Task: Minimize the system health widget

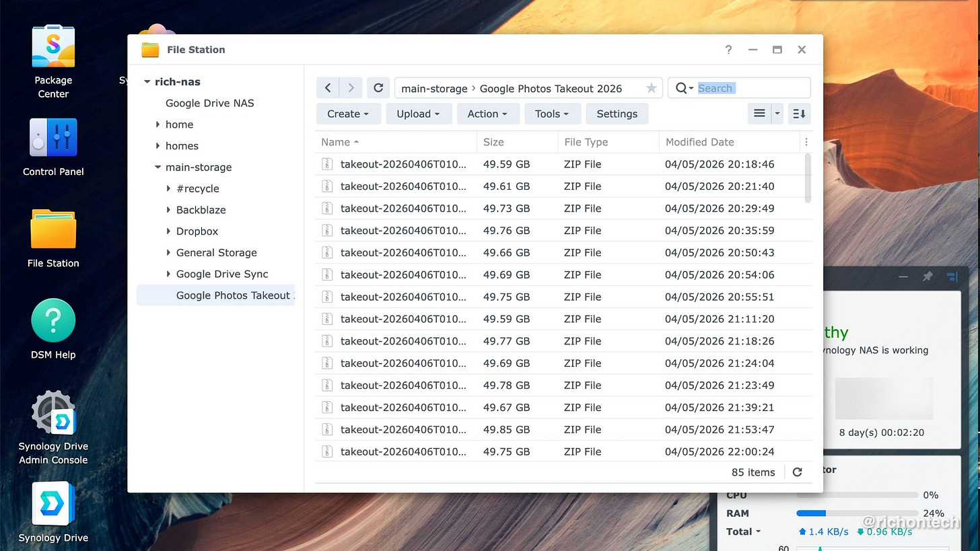Action: click(903, 277)
